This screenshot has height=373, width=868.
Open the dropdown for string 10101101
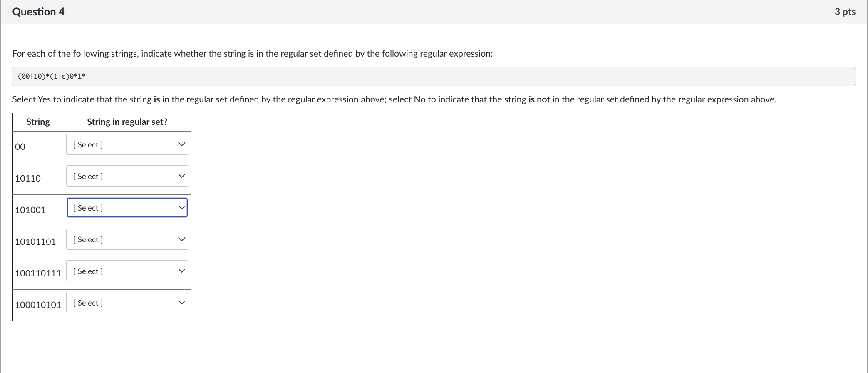127,239
